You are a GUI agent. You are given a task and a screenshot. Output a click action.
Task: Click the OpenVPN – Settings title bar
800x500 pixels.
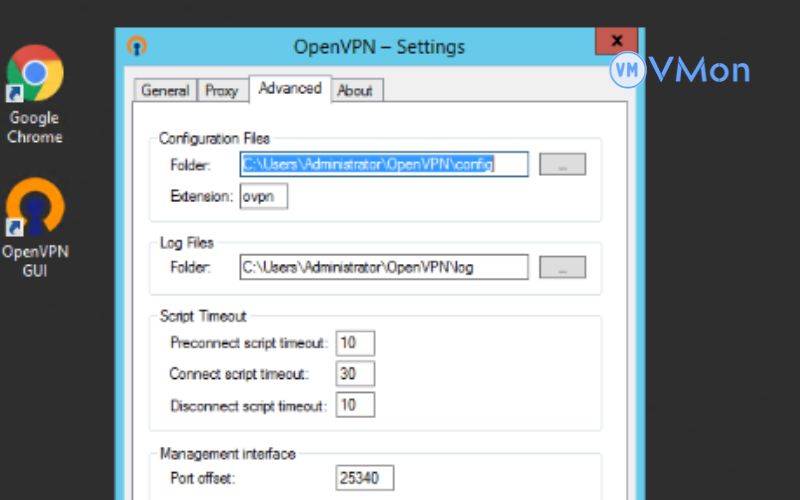pyautogui.click(x=378, y=47)
